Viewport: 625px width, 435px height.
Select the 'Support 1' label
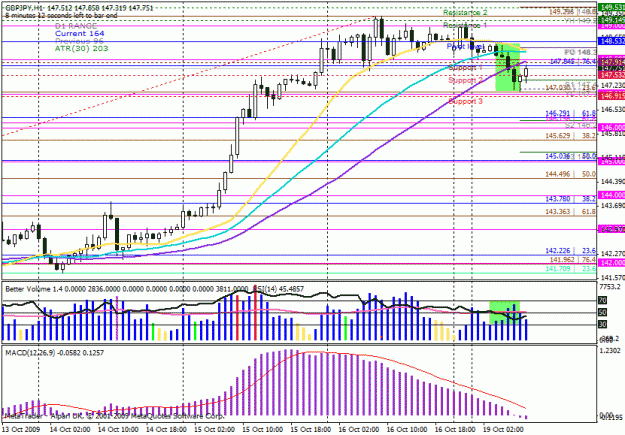point(465,68)
